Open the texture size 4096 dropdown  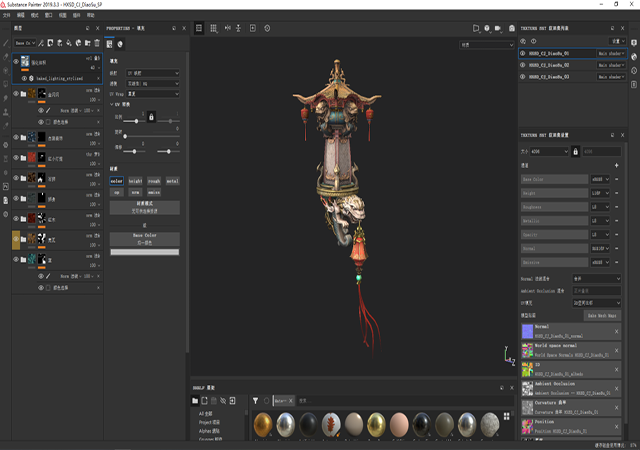tap(550, 151)
